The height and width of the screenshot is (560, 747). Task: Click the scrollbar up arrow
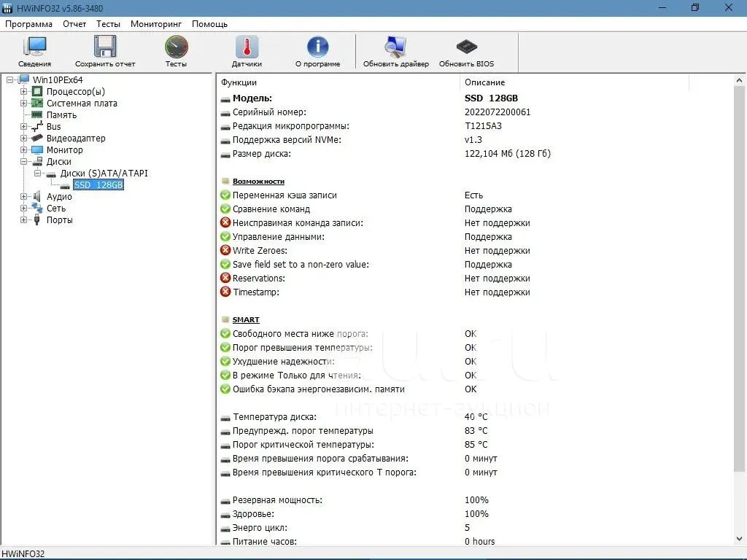[740, 80]
